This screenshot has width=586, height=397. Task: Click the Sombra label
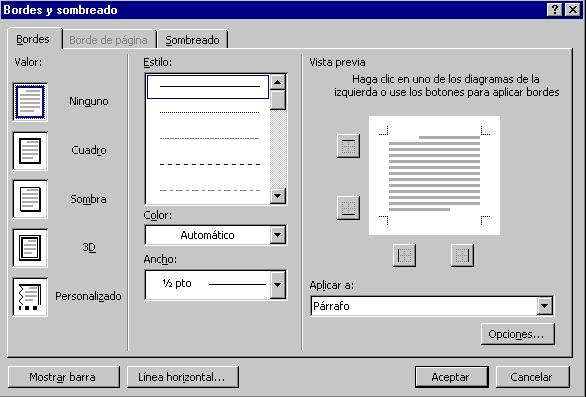click(89, 199)
